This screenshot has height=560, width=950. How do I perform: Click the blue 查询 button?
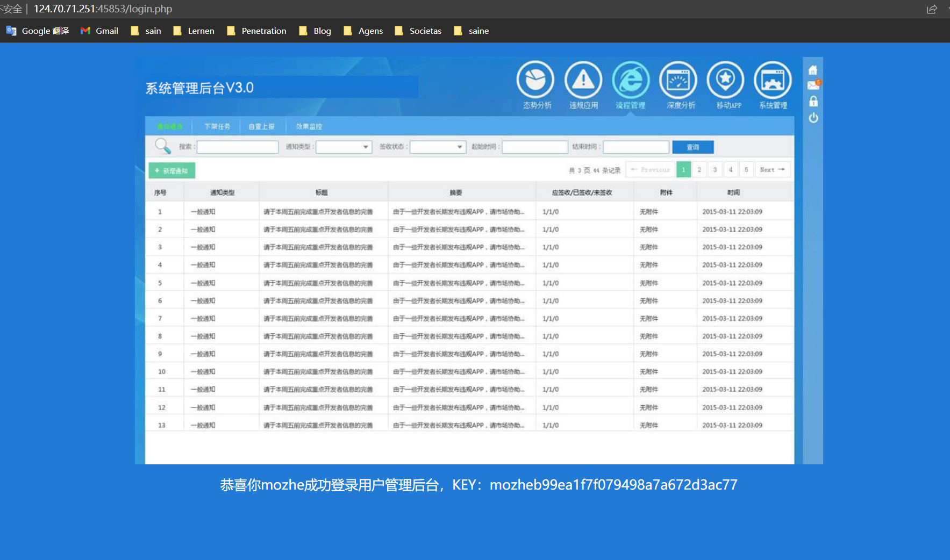693,147
